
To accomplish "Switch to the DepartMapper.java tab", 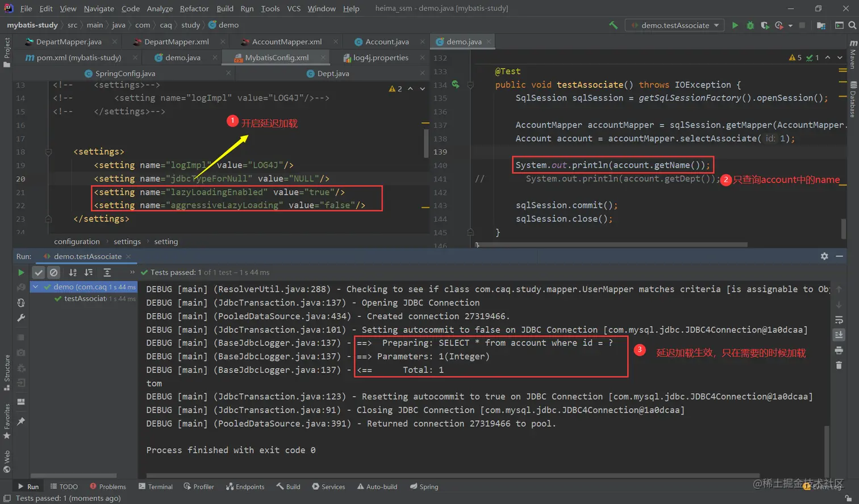I will pyautogui.click(x=68, y=41).
